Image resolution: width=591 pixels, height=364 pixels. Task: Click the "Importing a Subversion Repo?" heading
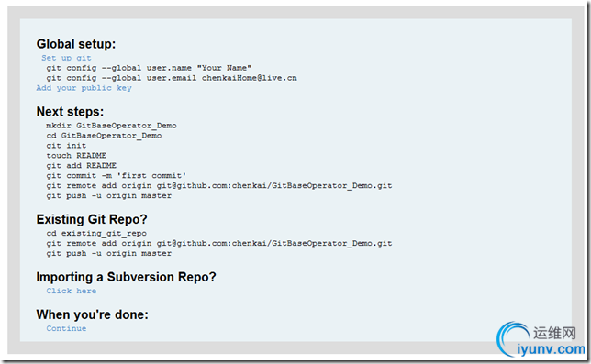pos(127,277)
